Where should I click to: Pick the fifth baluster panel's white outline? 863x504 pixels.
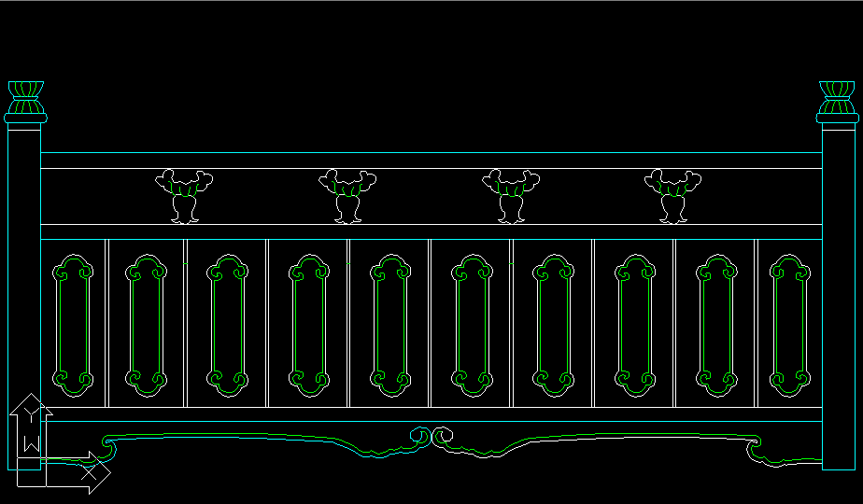point(390,325)
